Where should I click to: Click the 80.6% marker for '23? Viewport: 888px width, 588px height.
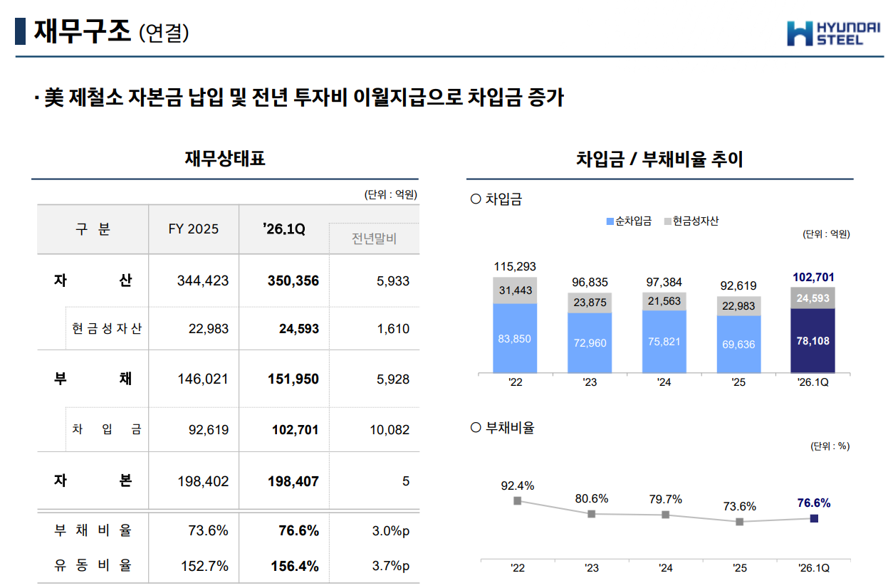click(x=591, y=513)
